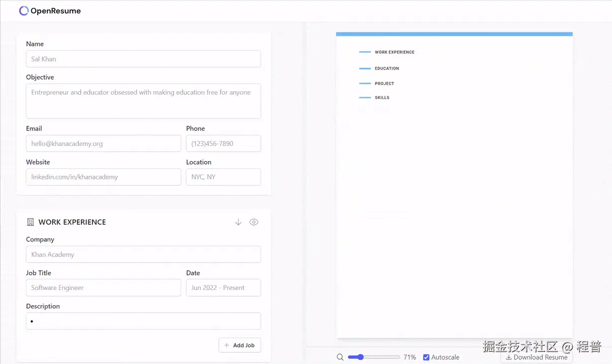Click the Phone input field
612x364 pixels.
tap(223, 143)
